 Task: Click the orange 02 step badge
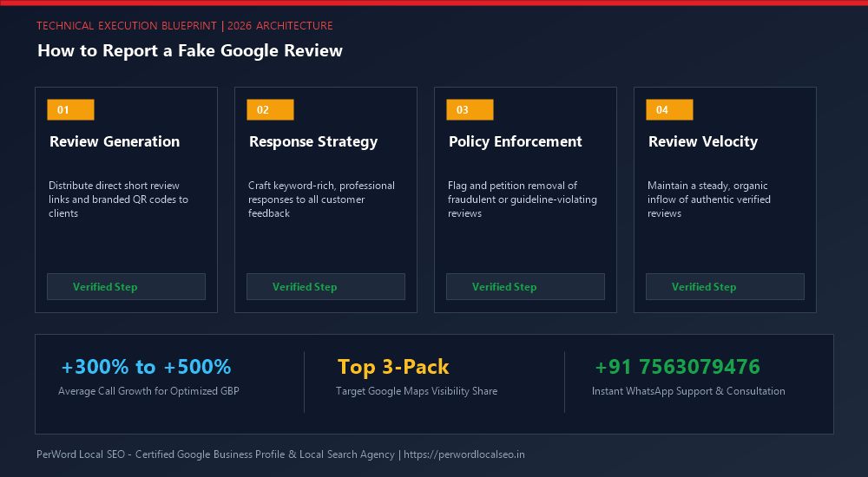point(270,109)
